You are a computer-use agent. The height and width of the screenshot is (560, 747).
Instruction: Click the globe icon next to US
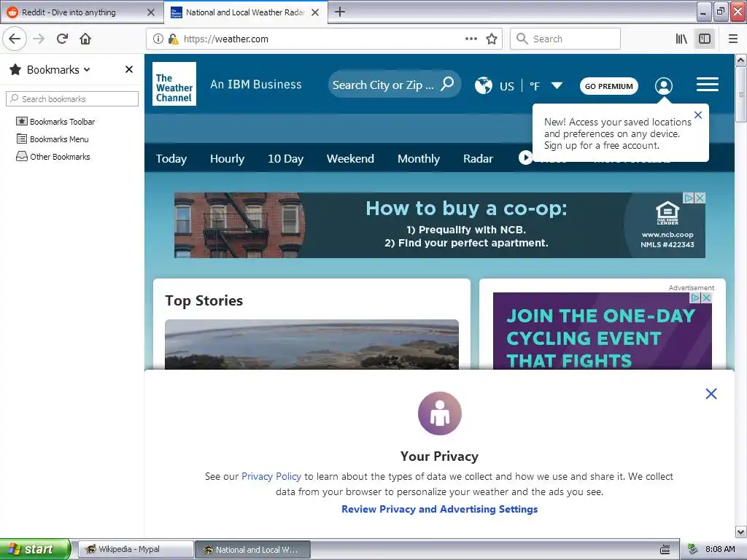[483, 86]
